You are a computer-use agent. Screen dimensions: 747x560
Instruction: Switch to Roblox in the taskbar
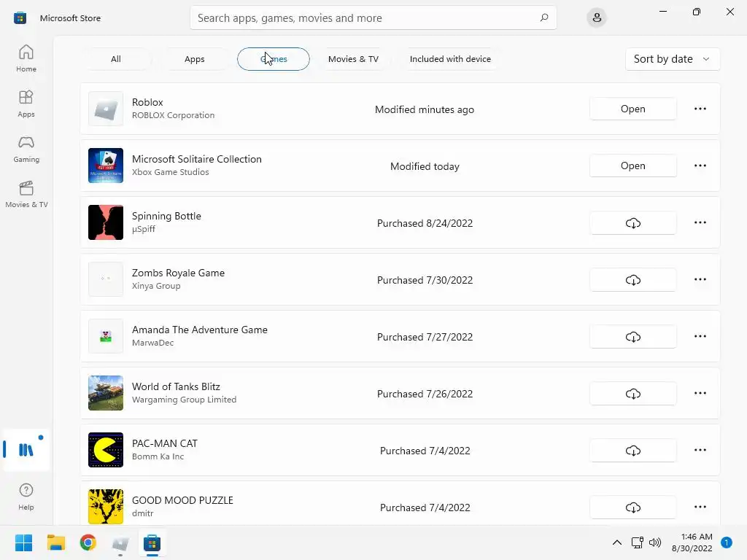[x=120, y=542]
